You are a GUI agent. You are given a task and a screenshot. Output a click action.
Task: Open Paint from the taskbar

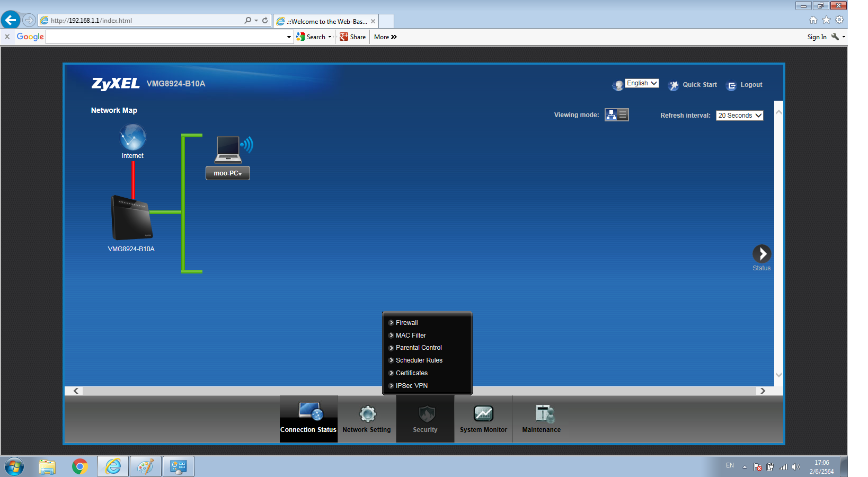tap(145, 466)
